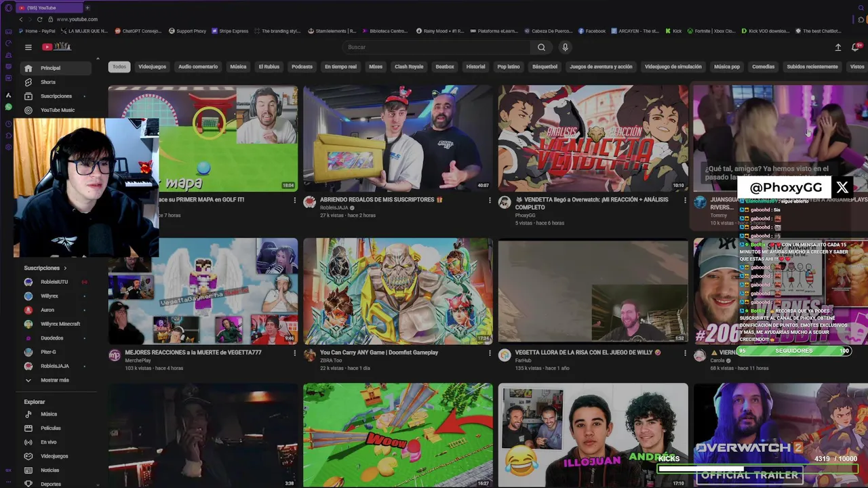Click the search magnifier button
Image resolution: width=868 pixels, height=488 pixels.
(x=541, y=47)
